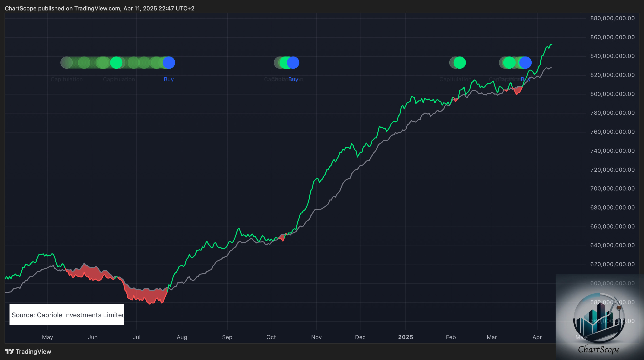Click the faded grey dot near May
This screenshot has height=360, width=644.
(66, 63)
